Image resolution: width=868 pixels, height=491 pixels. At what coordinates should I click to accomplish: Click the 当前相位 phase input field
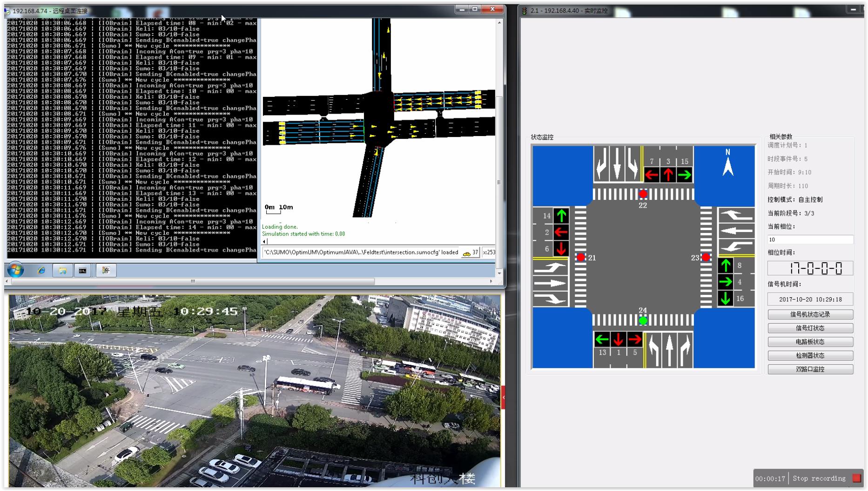pos(810,239)
